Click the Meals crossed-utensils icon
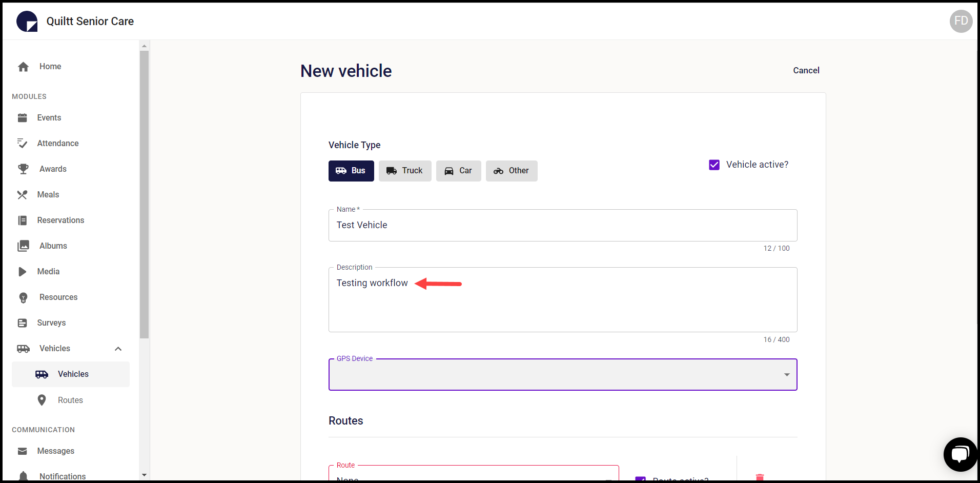The height and width of the screenshot is (483, 980). [x=24, y=194]
